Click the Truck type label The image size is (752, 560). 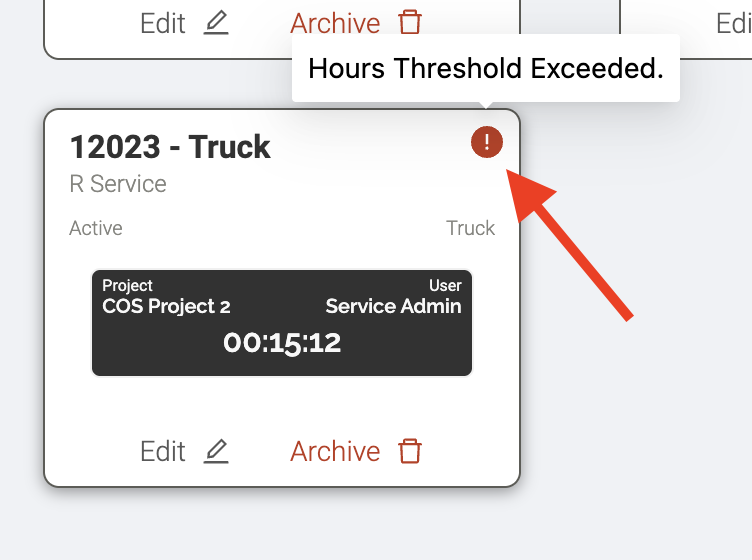[470, 228]
